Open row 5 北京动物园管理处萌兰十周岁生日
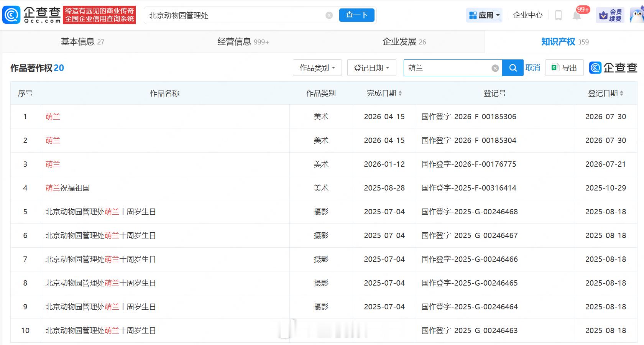Viewport: 644px width, 345px height. [100, 212]
